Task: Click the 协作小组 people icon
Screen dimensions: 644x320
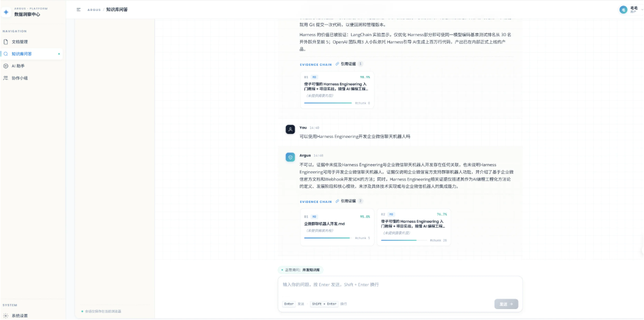Action: click(x=5, y=78)
